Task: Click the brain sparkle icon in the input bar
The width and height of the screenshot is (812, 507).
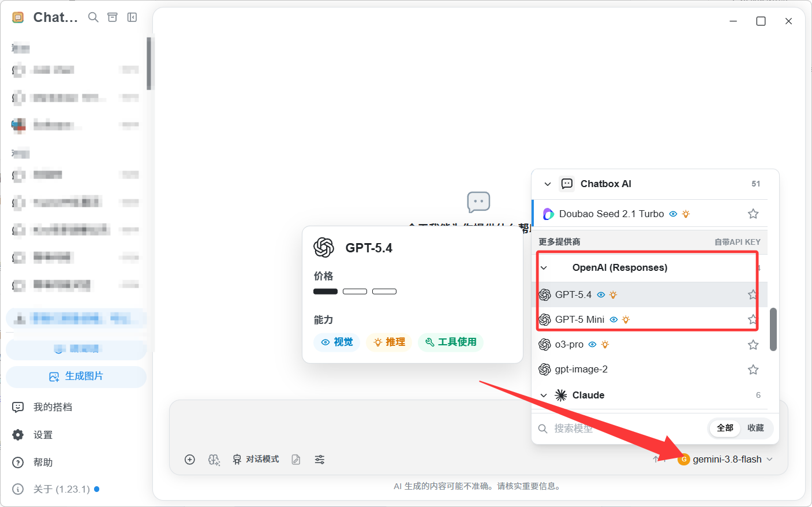Action: pos(214,460)
